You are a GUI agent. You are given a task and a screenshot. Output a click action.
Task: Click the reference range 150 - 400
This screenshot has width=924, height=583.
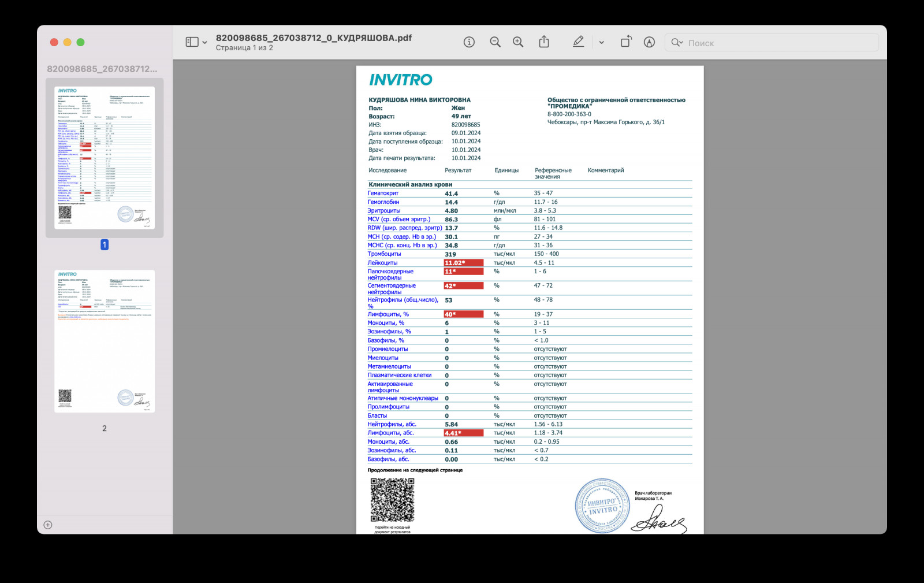point(546,254)
